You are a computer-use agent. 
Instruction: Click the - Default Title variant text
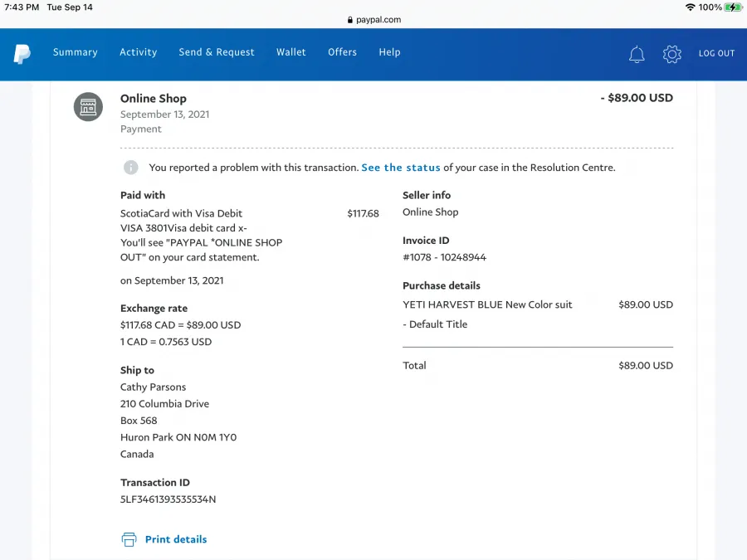(x=435, y=324)
